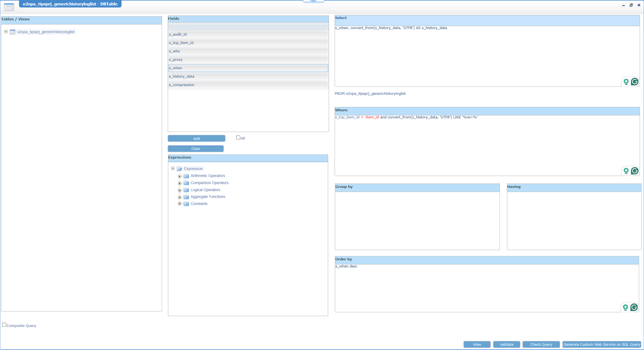644x350 pixels.
Task: Click the Constants folder icon
Action: click(x=186, y=204)
